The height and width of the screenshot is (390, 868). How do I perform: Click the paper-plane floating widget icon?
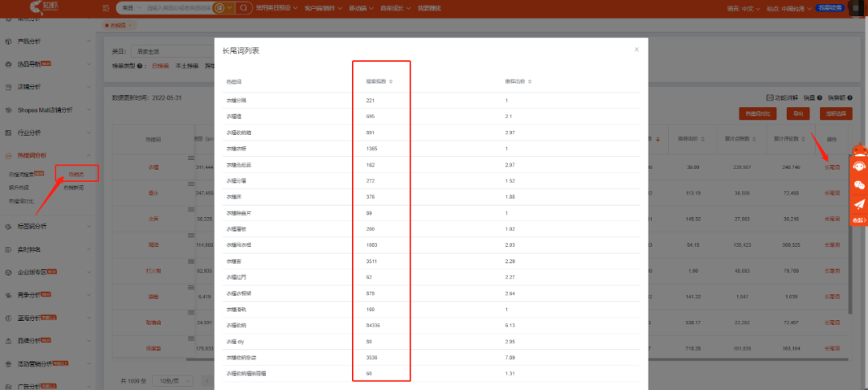859,204
